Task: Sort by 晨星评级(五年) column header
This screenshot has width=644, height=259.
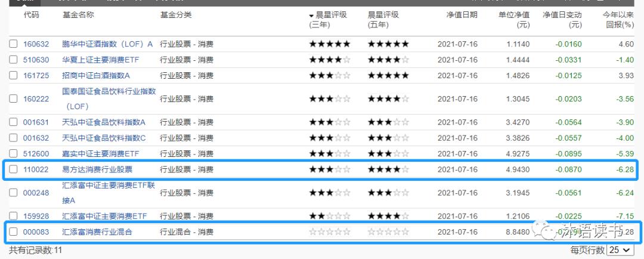Action: tap(383, 20)
